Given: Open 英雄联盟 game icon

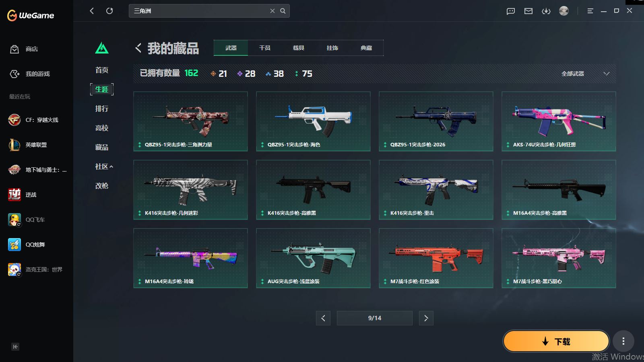Looking at the screenshot, I should (14, 145).
